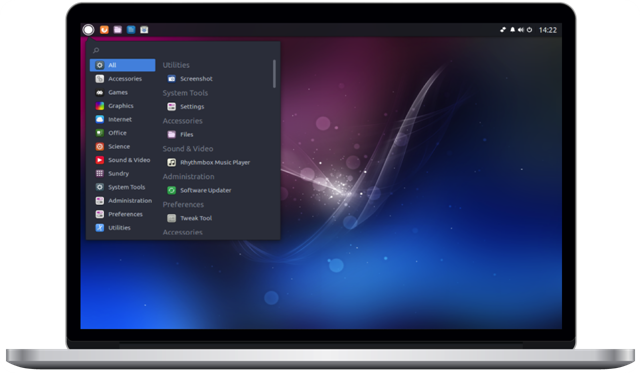640x373 pixels.
Task: Launch the blue square icon in top panel
Action: (131, 30)
